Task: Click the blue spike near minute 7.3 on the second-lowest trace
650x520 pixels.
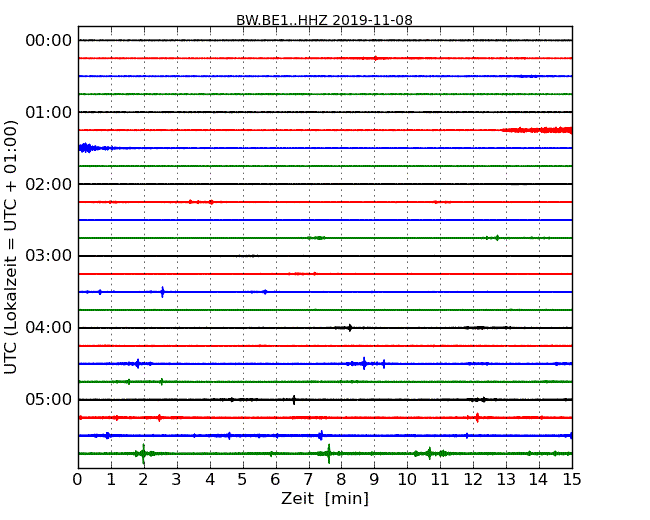Action: pyautogui.click(x=320, y=435)
